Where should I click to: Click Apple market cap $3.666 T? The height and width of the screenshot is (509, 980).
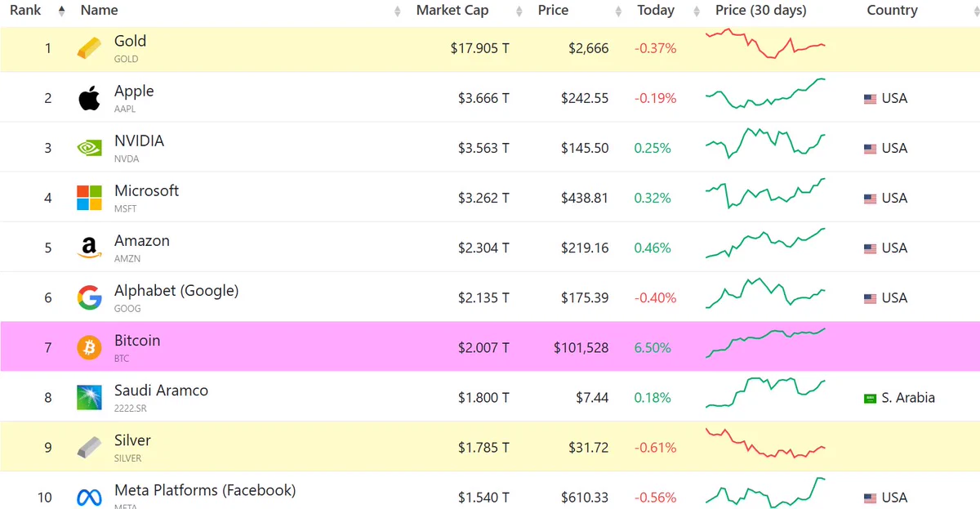483,99
